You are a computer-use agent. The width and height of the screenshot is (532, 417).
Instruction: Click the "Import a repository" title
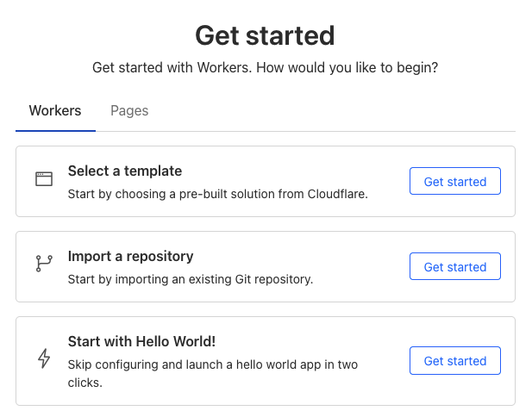coord(130,256)
